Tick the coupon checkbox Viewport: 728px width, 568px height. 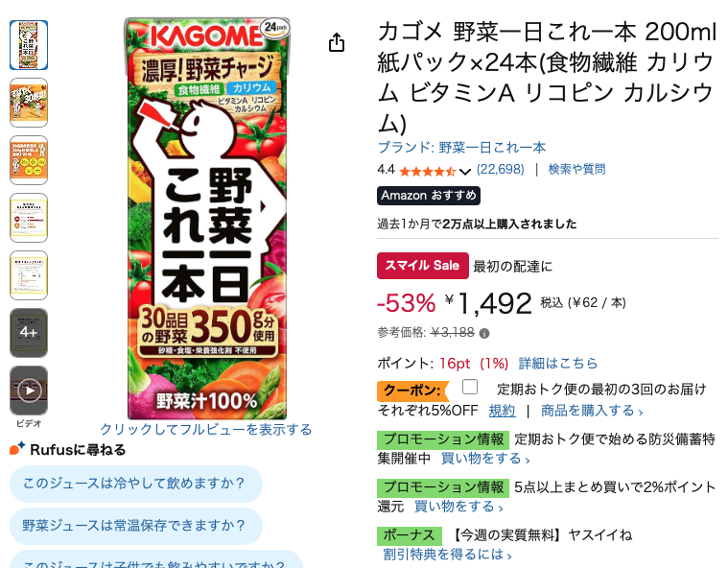pos(470,387)
